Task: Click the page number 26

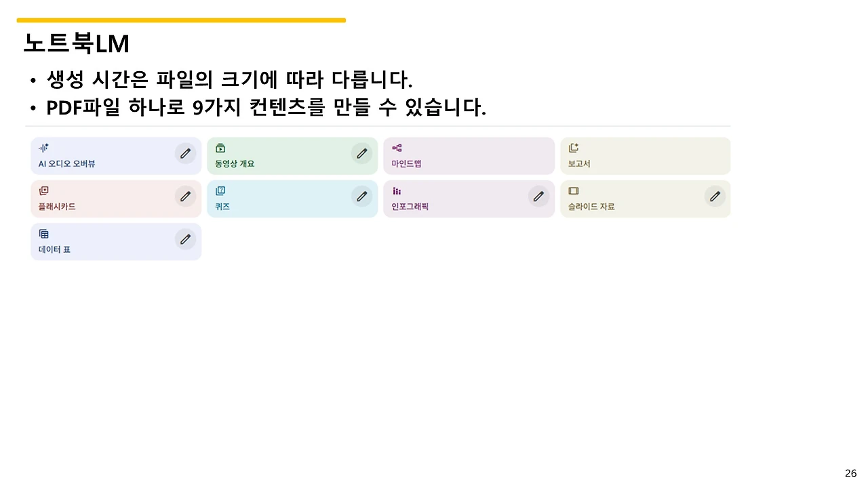Action: (x=850, y=472)
